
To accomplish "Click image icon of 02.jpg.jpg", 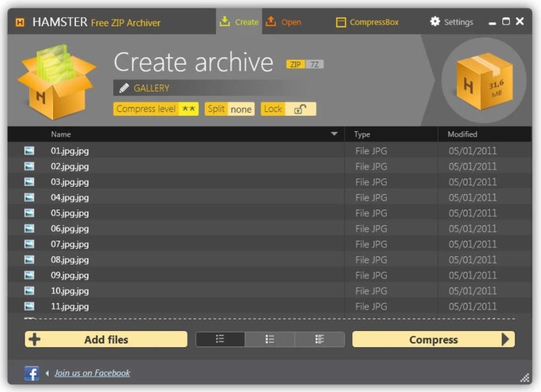I will 30,166.
